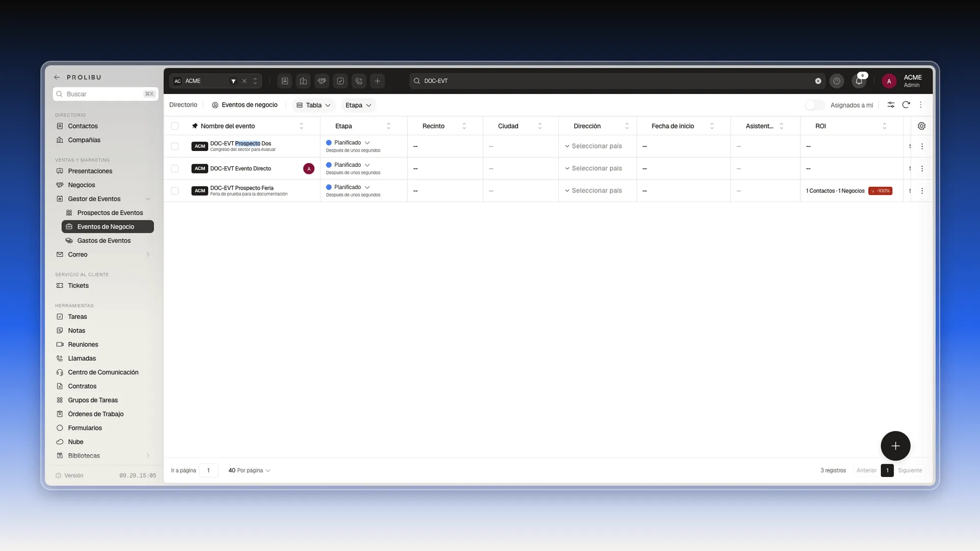Open the companies building shortcut icon
980x551 pixels.
click(303, 81)
